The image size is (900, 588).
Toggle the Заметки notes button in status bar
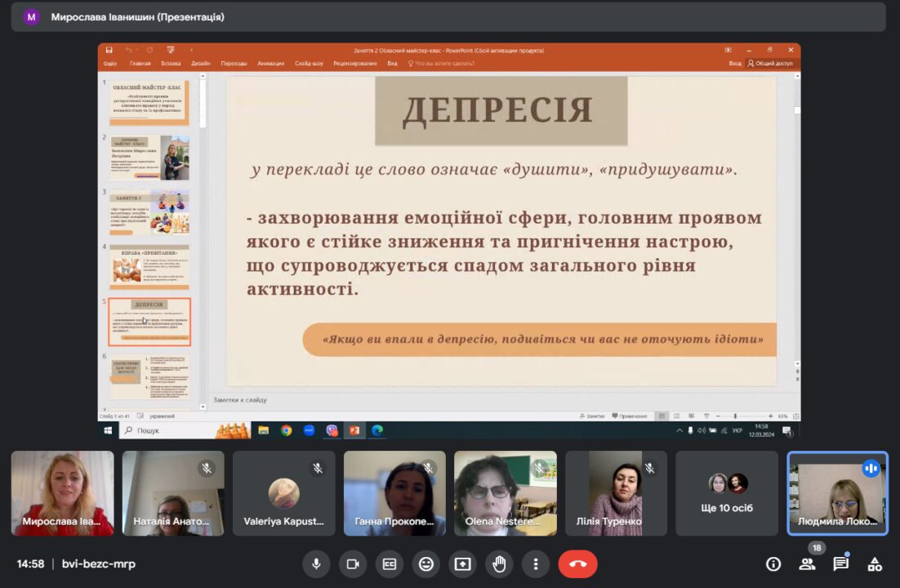(592, 416)
